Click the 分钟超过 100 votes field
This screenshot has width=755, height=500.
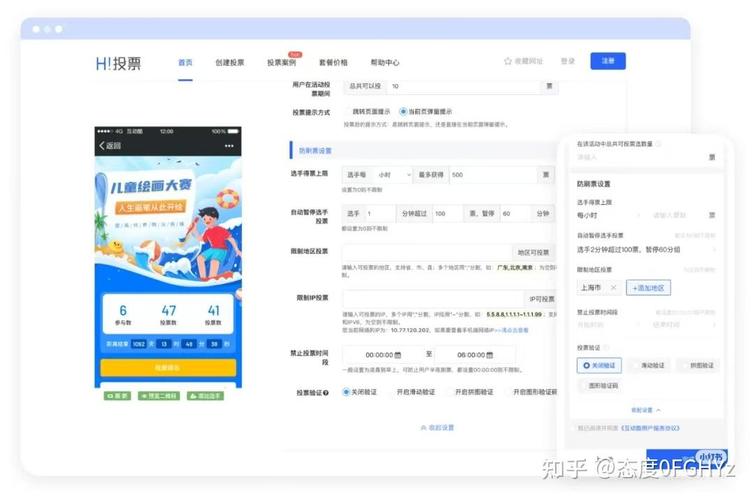point(448,213)
